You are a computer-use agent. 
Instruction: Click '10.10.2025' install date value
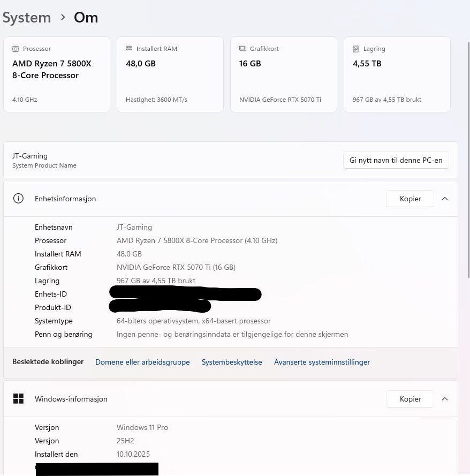[x=133, y=454]
